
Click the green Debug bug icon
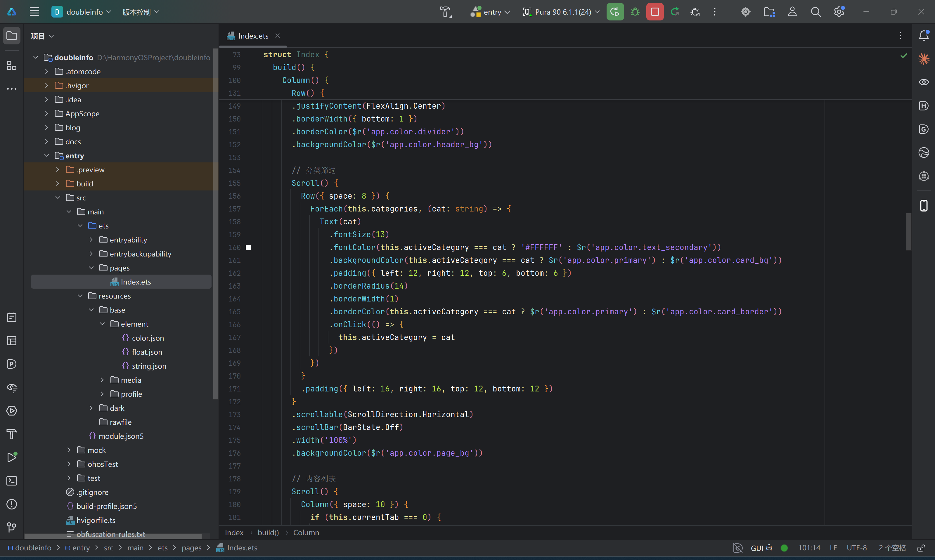(635, 12)
